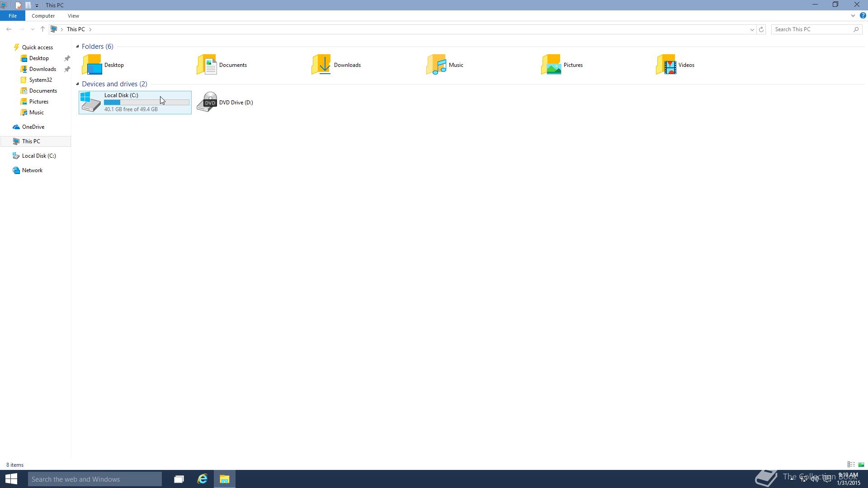Select Downloads in Quick access list
The image size is (868, 488).
(x=42, y=69)
